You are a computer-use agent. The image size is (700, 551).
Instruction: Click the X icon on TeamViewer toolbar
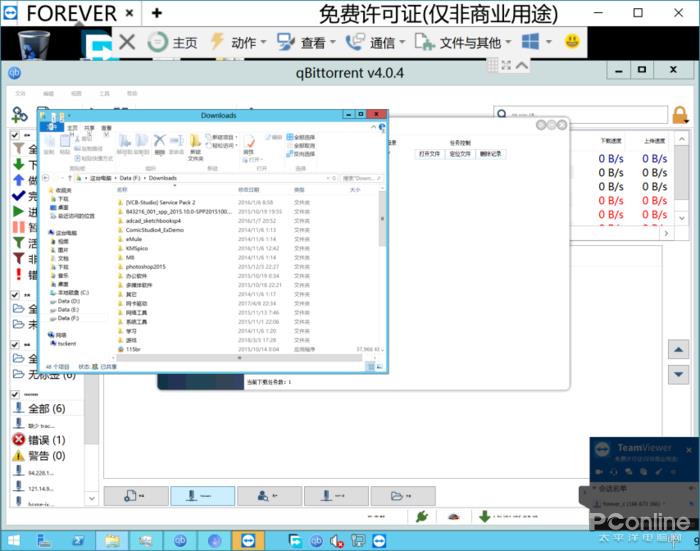coord(127,42)
